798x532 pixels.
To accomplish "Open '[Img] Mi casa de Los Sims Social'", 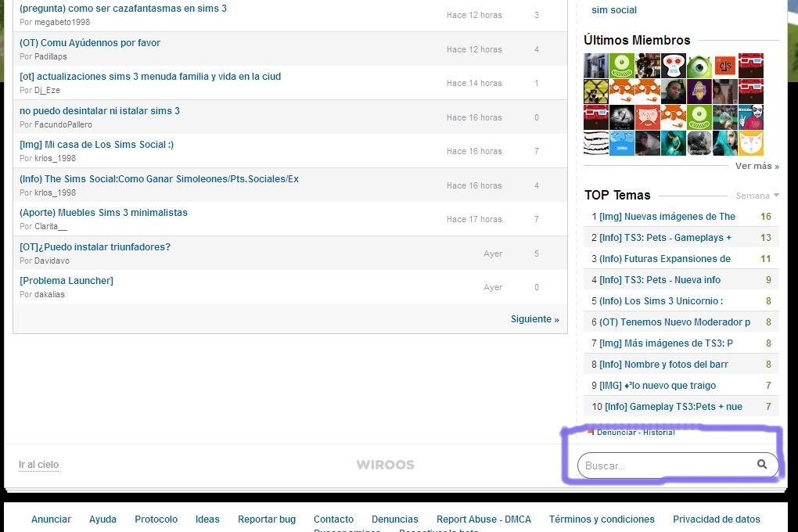I will pyautogui.click(x=97, y=145).
